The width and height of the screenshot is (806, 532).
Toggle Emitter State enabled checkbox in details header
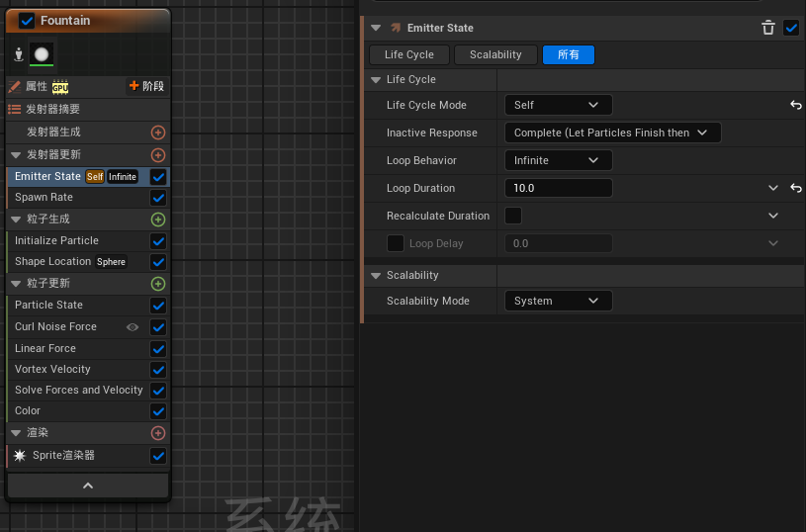pyautogui.click(x=791, y=28)
